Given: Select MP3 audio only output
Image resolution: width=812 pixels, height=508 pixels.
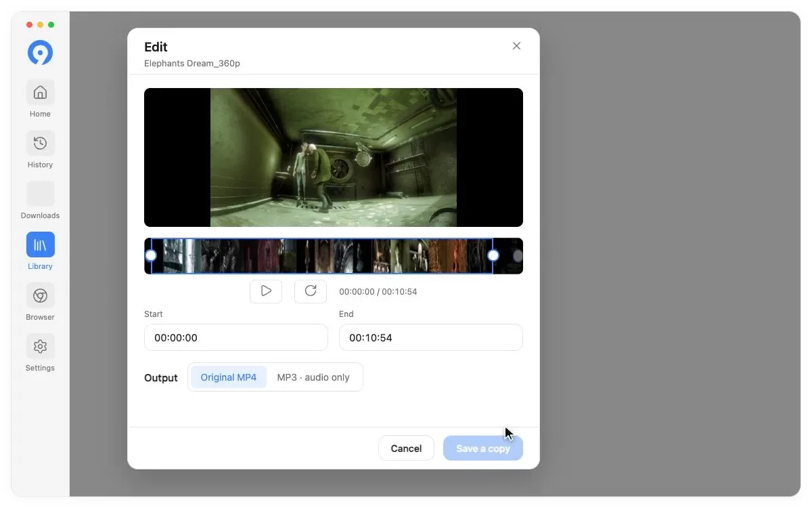Looking at the screenshot, I should pyautogui.click(x=313, y=377).
